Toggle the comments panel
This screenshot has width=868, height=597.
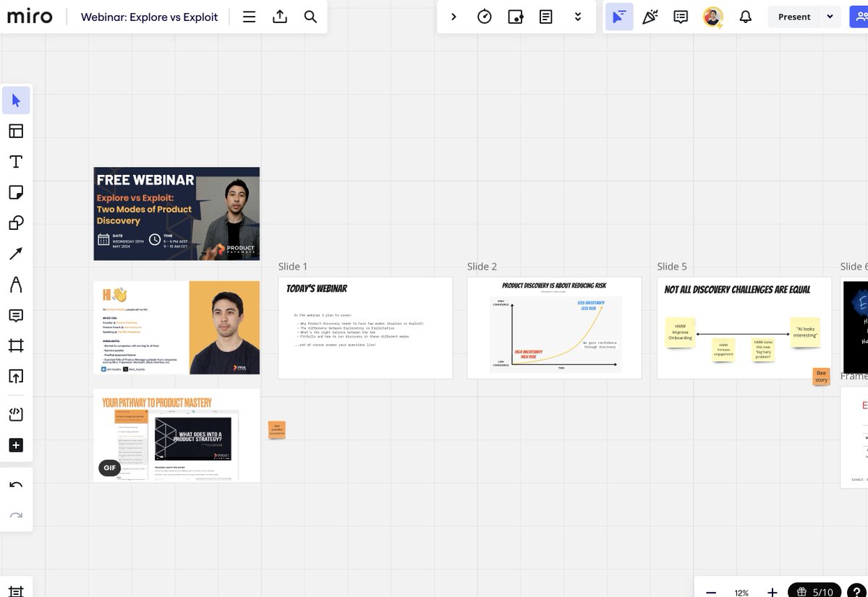pos(680,16)
